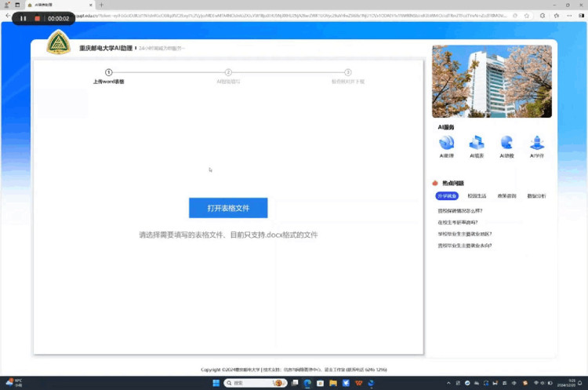588x390 pixels.
Task: Open the AI助教 service icon
Action: click(506, 143)
